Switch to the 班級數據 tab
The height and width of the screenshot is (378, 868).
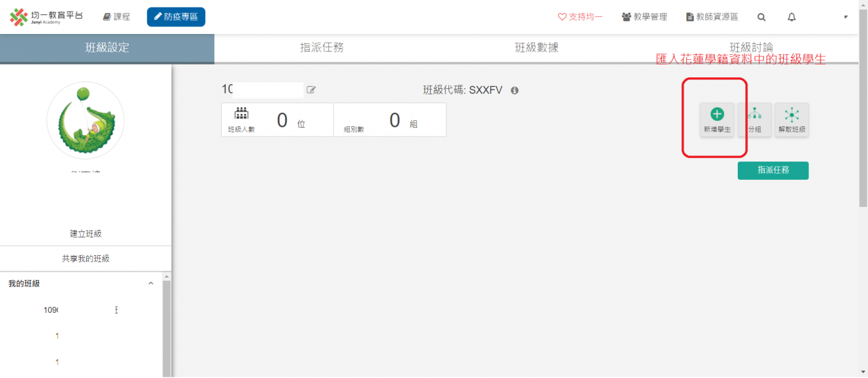(536, 48)
